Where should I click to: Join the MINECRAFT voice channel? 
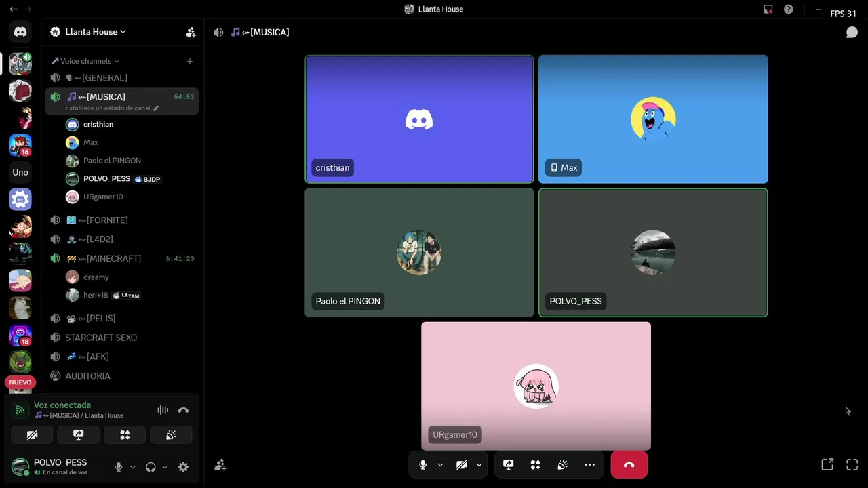pos(122,258)
